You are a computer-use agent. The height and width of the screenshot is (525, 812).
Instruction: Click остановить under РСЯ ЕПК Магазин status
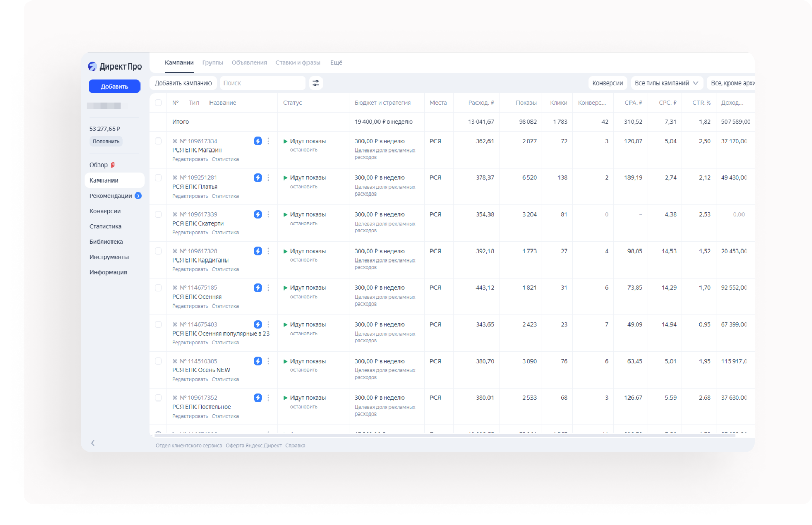click(304, 150)
